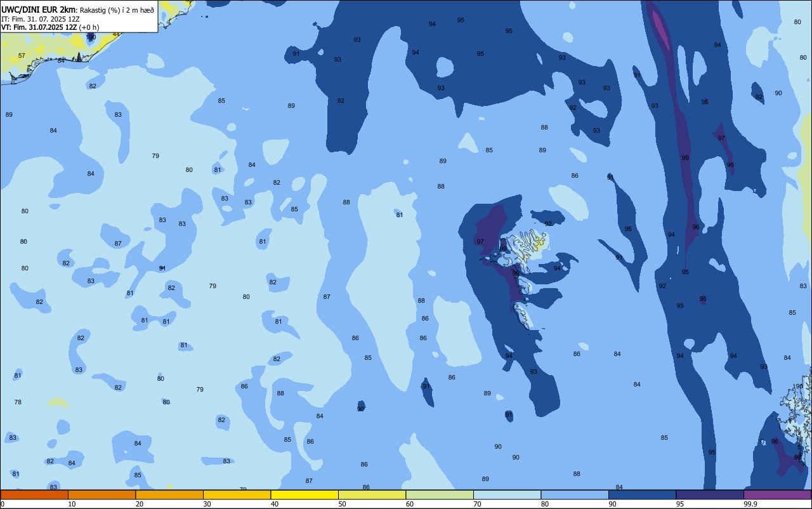This screenshot has height=509, width=812.
Task: Click the pale blue 70–80 legend swatch
Action: pos(507,494)
